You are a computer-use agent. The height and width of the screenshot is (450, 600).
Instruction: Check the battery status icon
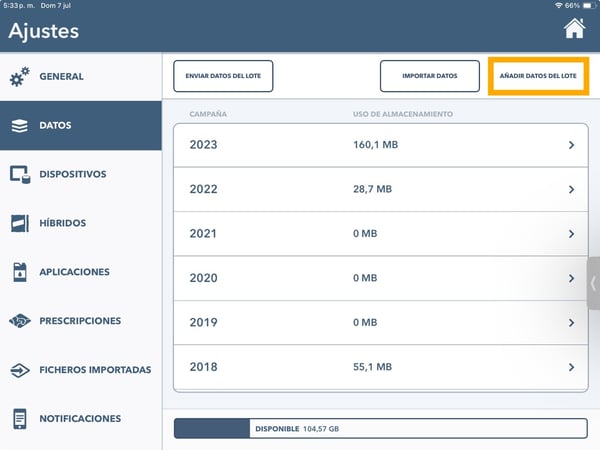(x=590, y=5)
